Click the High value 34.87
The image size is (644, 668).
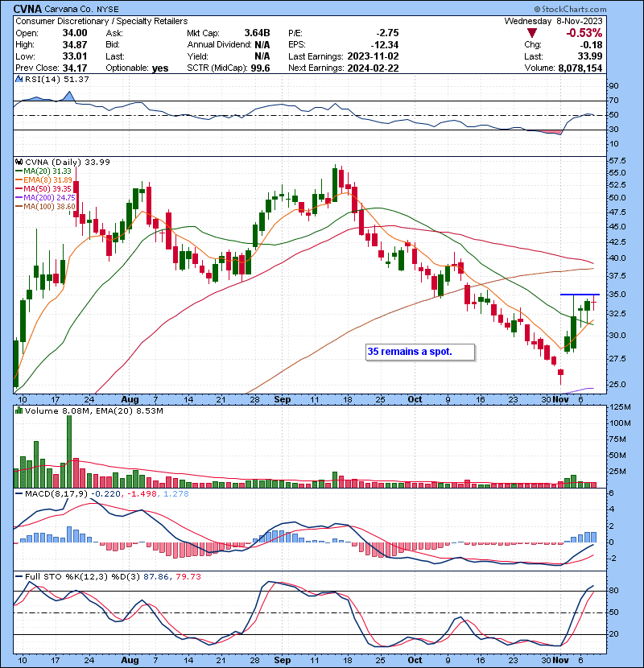pos(75,45)
